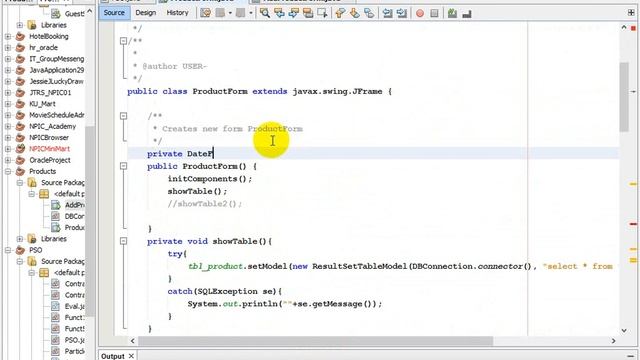Close the Output tab

point(131,356)
